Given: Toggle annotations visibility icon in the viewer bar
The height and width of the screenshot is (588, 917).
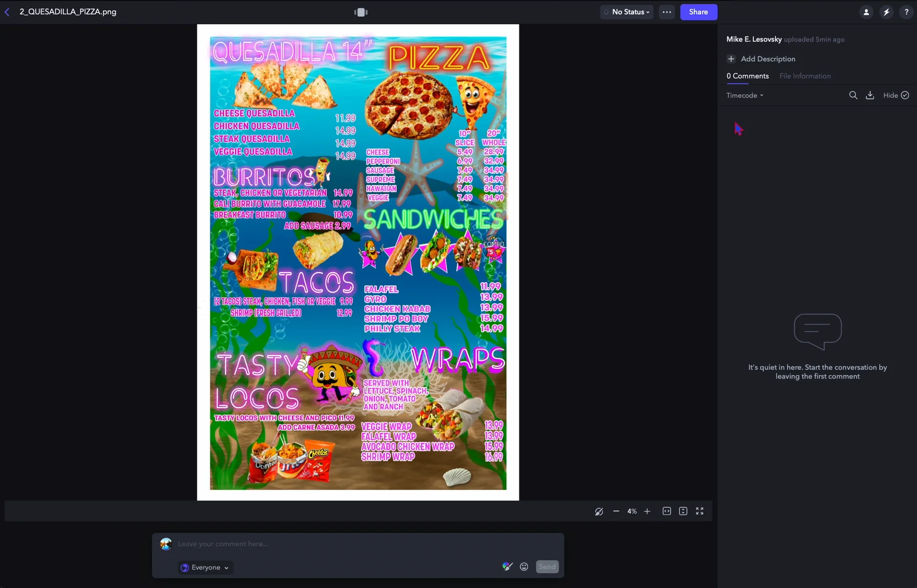Looking at the screenshot, I should pyautogui.click(x=599, y=512).
